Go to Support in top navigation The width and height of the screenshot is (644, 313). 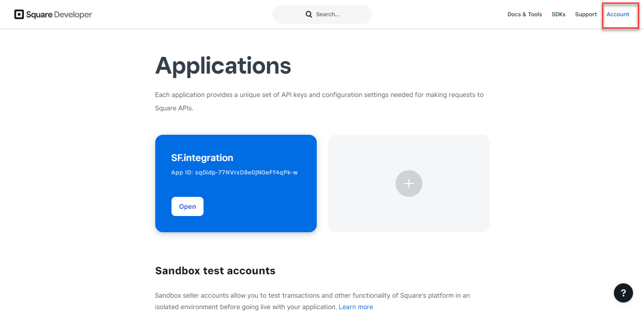[586, 14]
